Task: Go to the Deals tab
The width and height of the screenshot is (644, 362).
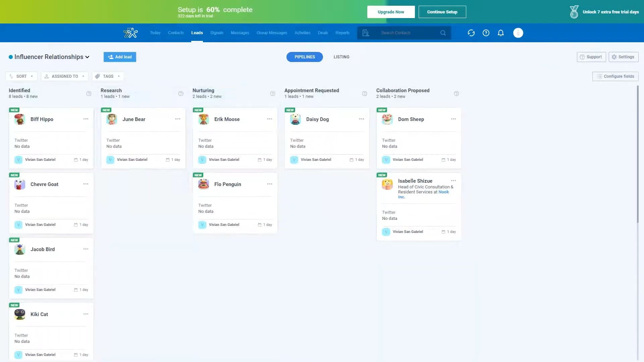Action: click(323, 33)
